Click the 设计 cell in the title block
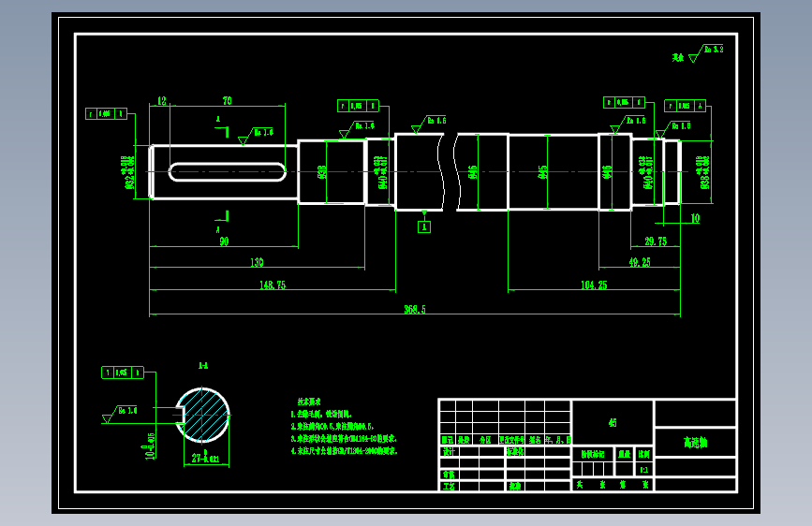The width and height of the screenshot is (812, 526). [449, 451]
